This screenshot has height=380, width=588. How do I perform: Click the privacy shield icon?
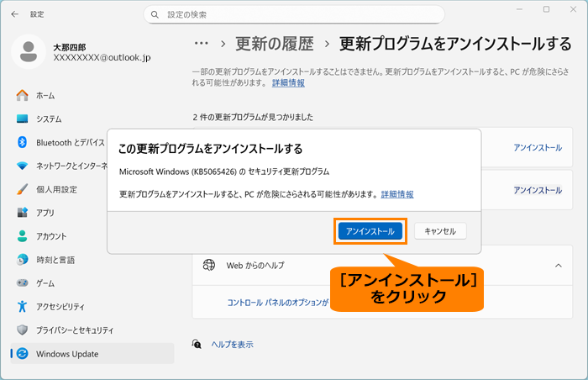[x=22, y=330]
